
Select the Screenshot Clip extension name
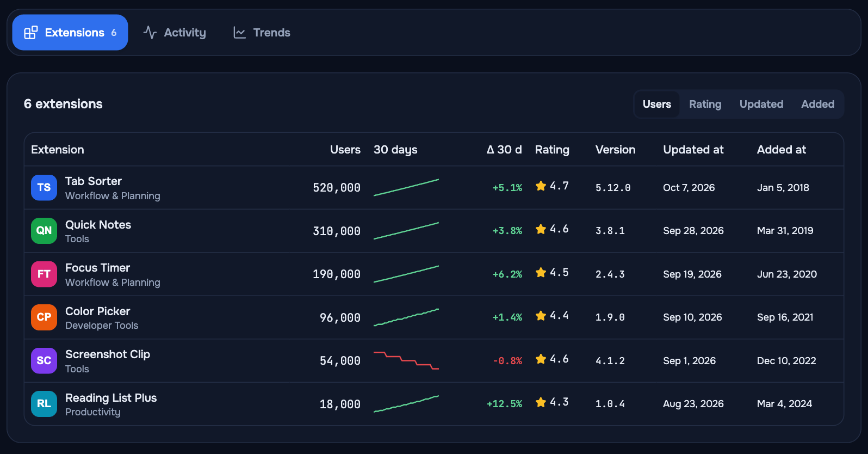(108, 354)
